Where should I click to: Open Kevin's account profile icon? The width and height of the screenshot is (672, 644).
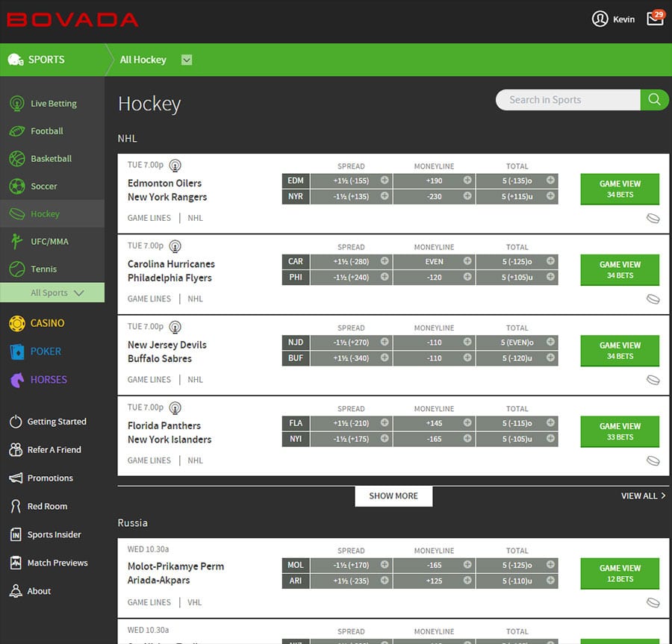click(600, 19)
